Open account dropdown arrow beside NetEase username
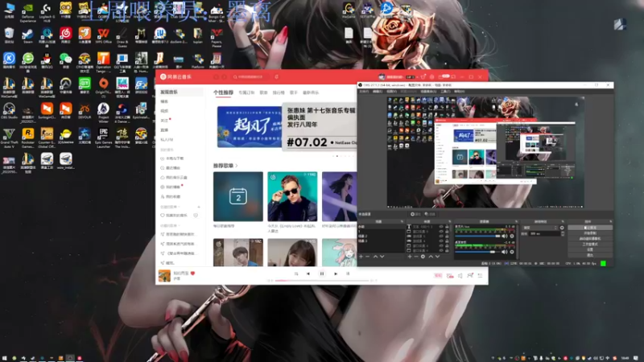Image resolution: width=644 pixels, height=362 pixels. point(417,76)
